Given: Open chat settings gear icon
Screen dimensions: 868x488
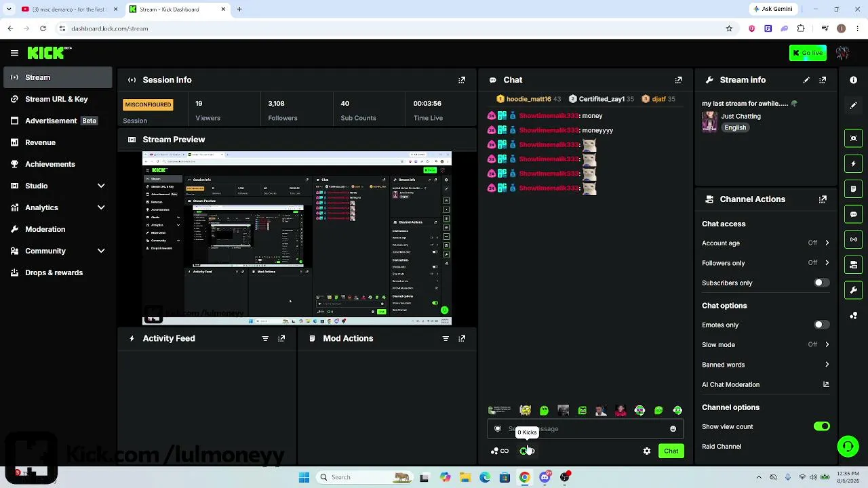Looking at the screenshot, I should click(647, 451).
